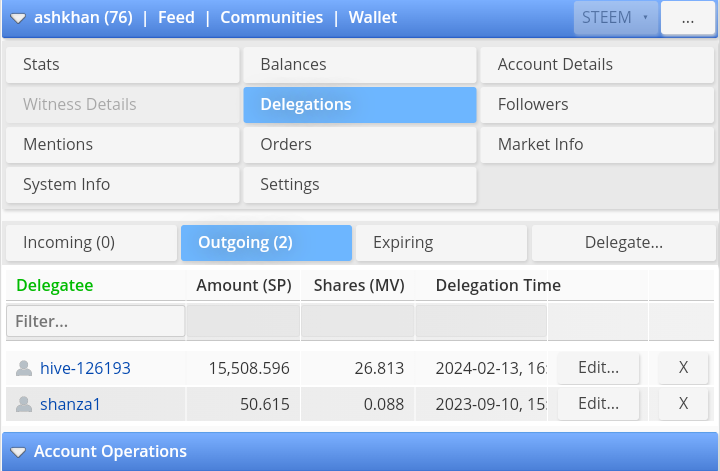
Task: Open the hive-126193 account link
Action: pos(85,368)
